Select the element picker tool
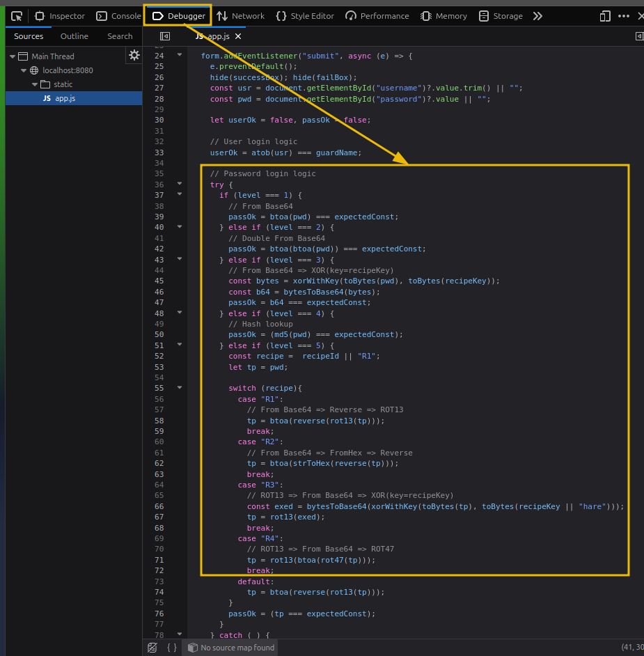 [x=15, y=15]
